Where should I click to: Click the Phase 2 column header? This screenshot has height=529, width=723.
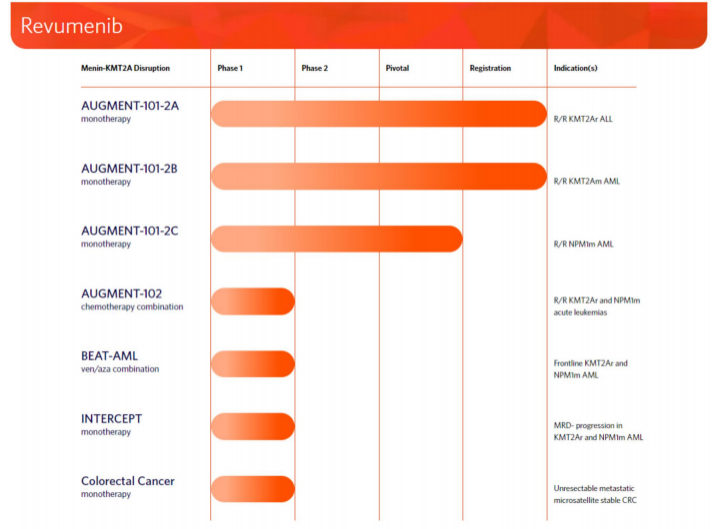pyautogui.click(x=314, y=68)
